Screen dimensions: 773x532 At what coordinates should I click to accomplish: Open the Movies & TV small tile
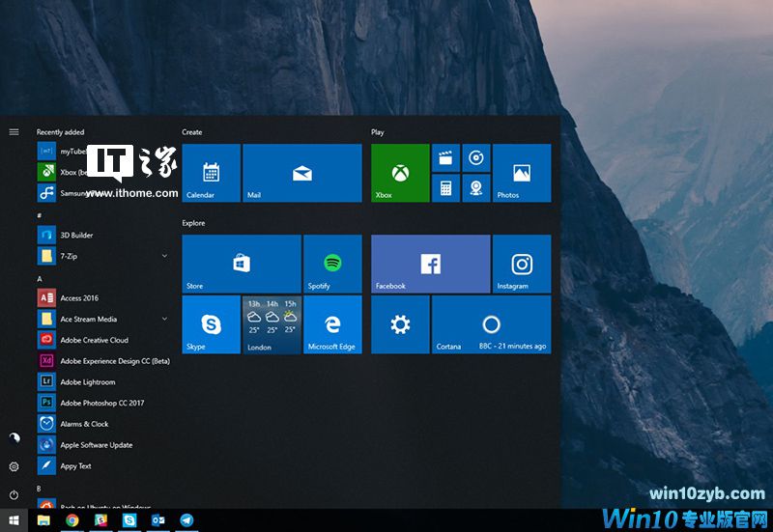point(445,158)
